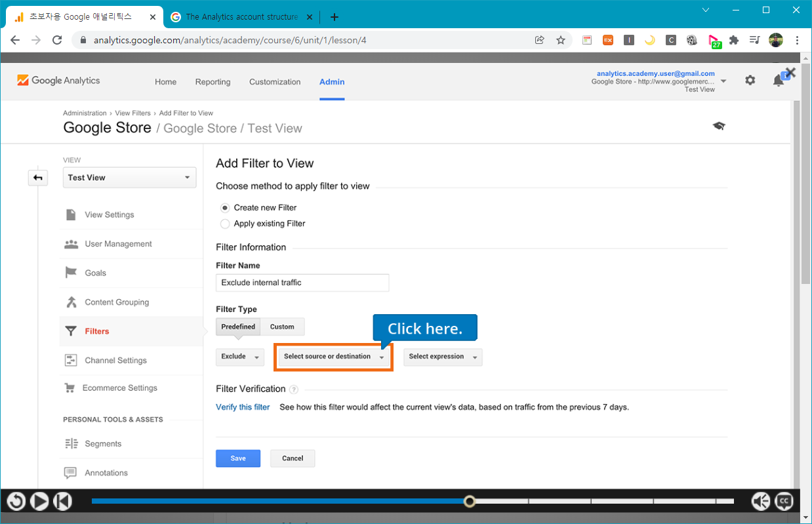Select the Apply existing Filter radio button
Viewport: 812px width, 524px height.
point(225,224)
